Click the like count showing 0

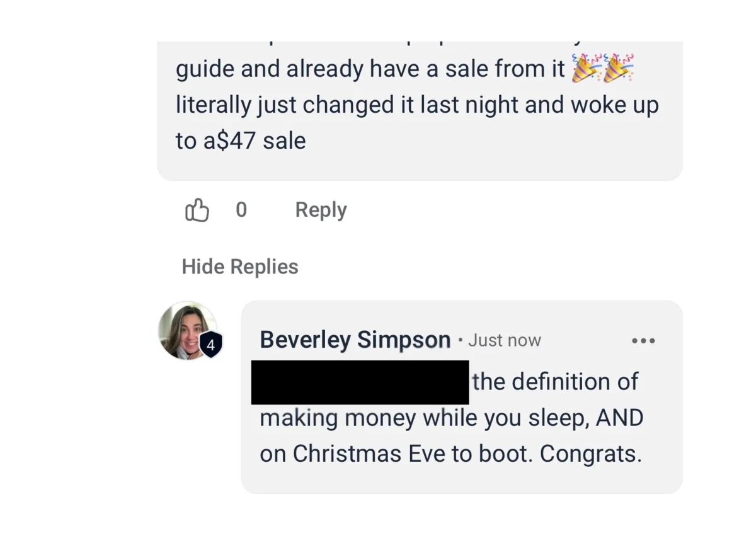(x=241, y=210)
